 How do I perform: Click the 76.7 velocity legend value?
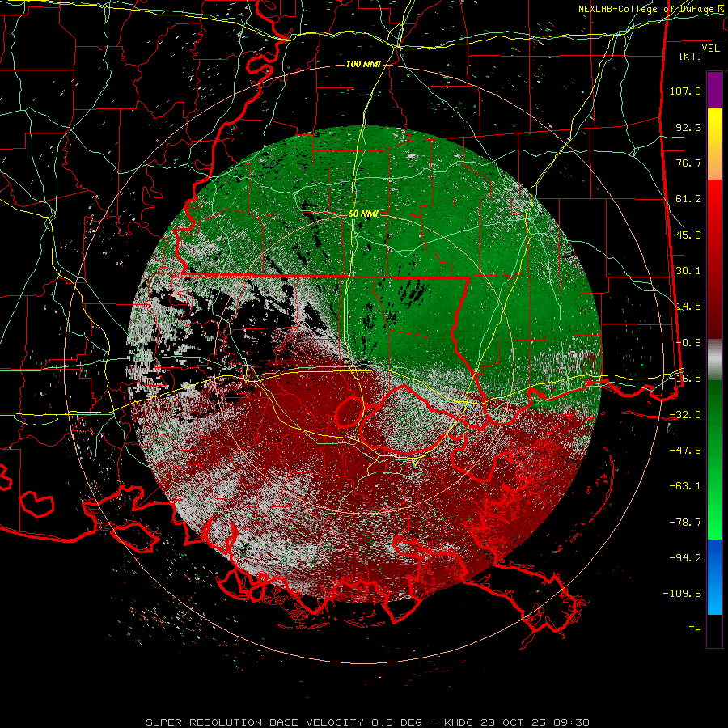tap(688, 163)
